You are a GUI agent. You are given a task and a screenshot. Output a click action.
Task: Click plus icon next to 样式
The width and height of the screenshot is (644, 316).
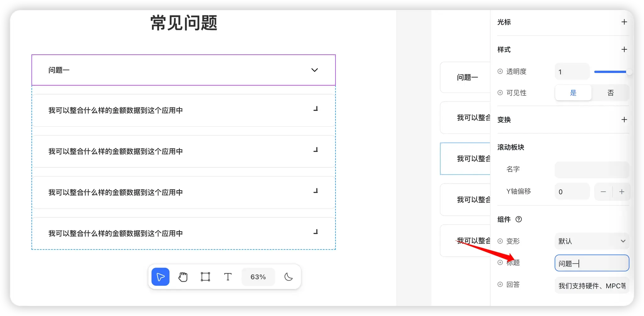[624, 49]
